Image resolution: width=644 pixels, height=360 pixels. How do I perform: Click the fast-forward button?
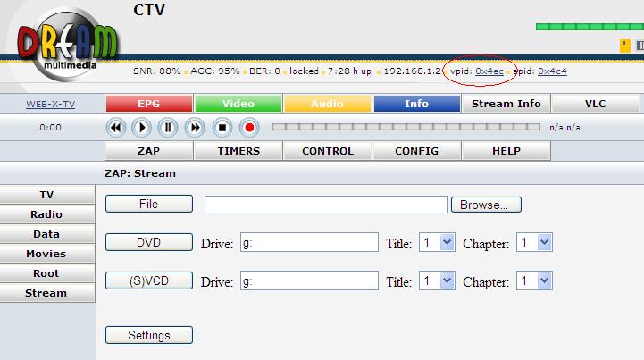195,128
